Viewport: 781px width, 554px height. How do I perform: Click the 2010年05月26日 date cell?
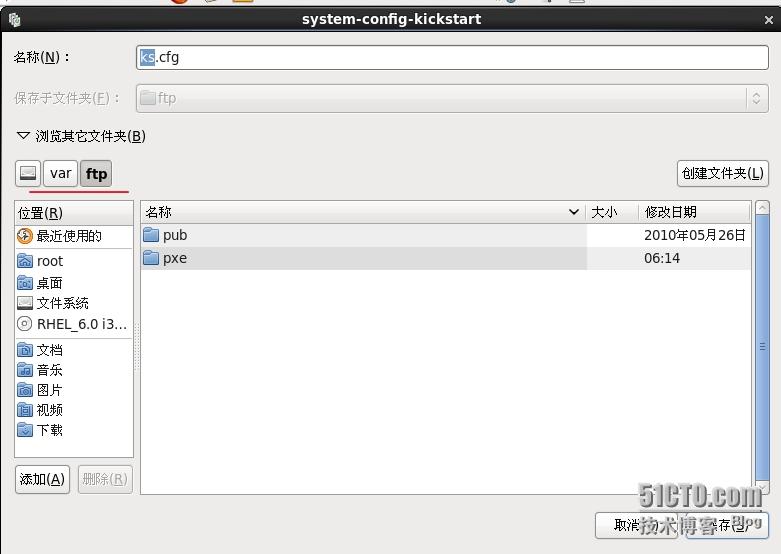694,235
